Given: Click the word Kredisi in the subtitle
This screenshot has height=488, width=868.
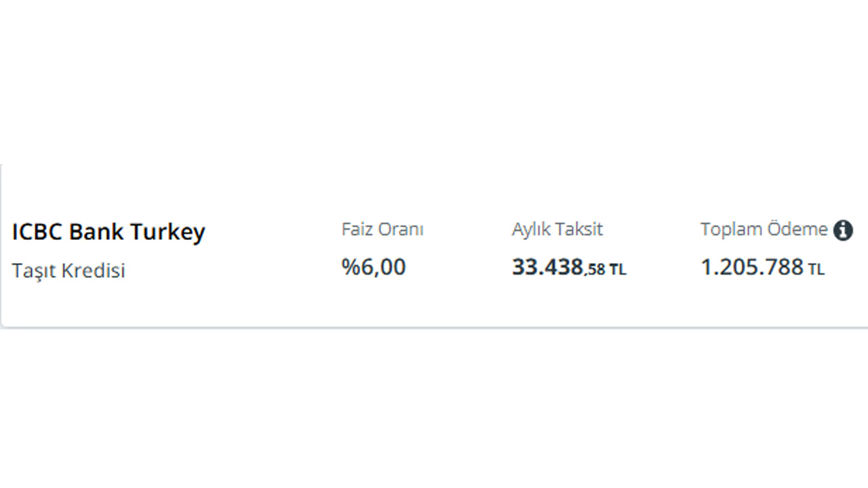Looking at the screenshot, I should 94,270.
